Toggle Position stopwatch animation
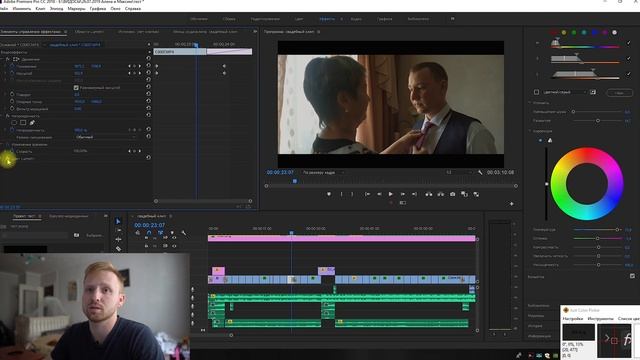This screenshot has width=640, height=360. point(12,66)
